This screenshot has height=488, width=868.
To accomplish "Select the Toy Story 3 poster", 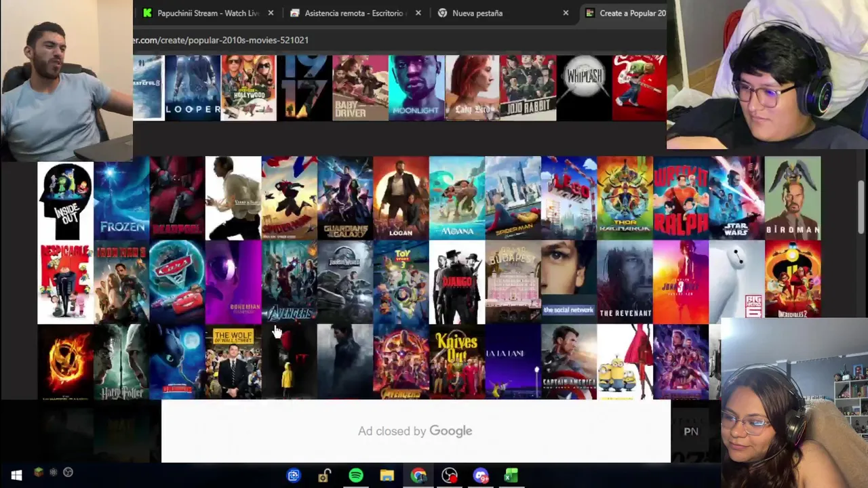I will 401,282.
